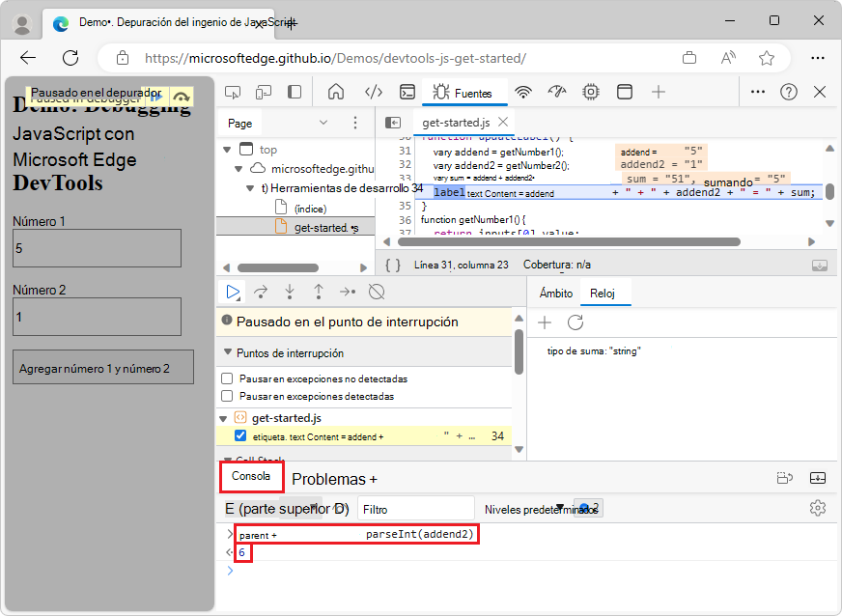The height and width of the screenshot is (616, 842).
Task: Open the Consola tab
Action: (x=251, y=476)
